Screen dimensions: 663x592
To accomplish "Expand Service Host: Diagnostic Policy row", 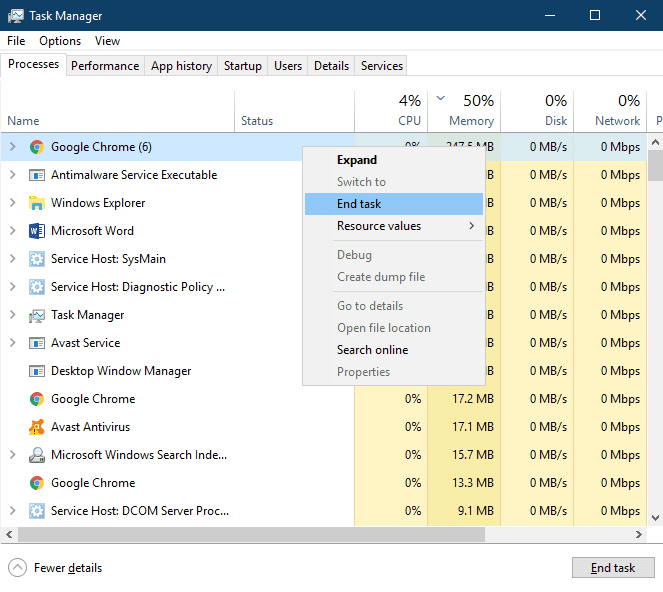I will 13,287.
